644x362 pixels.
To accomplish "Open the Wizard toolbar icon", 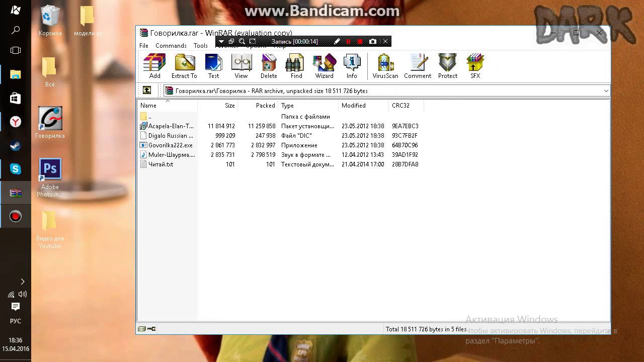I will click(x=325, y=66).
